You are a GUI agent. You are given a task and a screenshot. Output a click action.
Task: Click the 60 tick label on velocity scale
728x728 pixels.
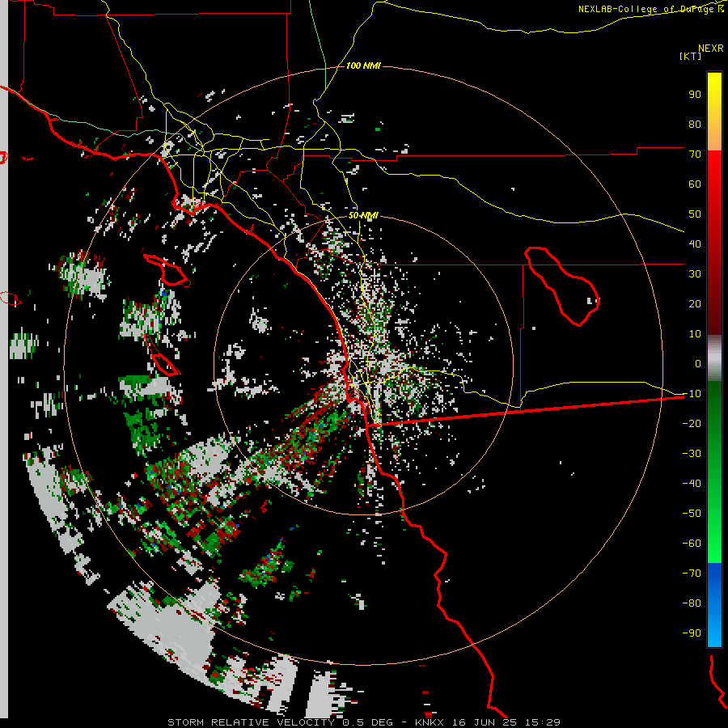695,184
